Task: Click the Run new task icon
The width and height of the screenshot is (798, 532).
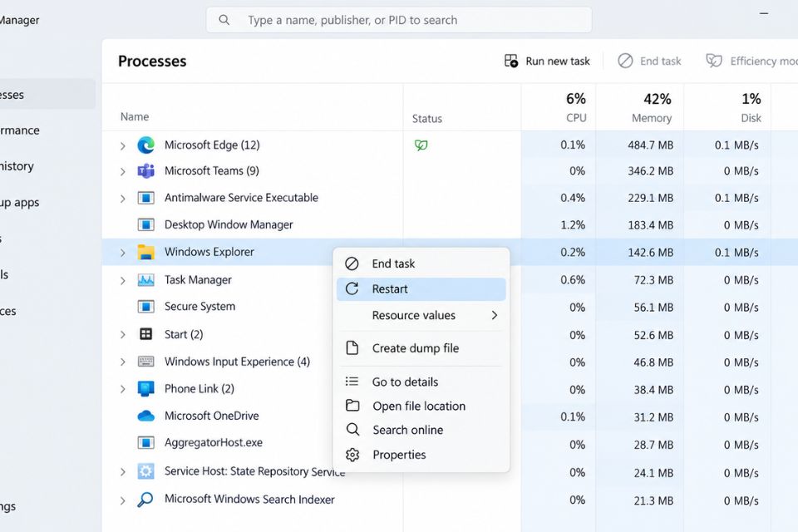Action: click(511, 61)
